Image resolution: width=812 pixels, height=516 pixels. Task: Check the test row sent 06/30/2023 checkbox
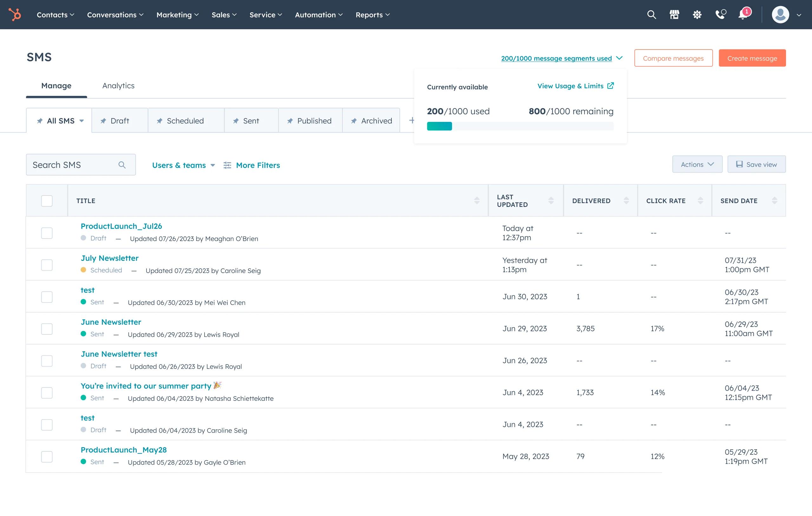(47, 297)
